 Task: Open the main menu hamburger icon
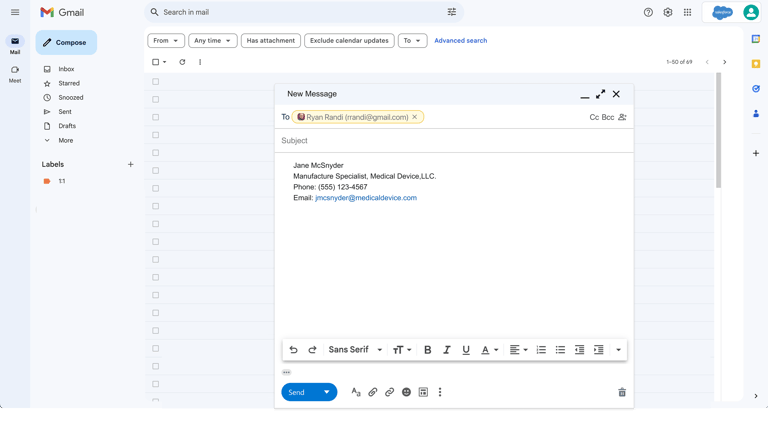(x=15, y=12)
